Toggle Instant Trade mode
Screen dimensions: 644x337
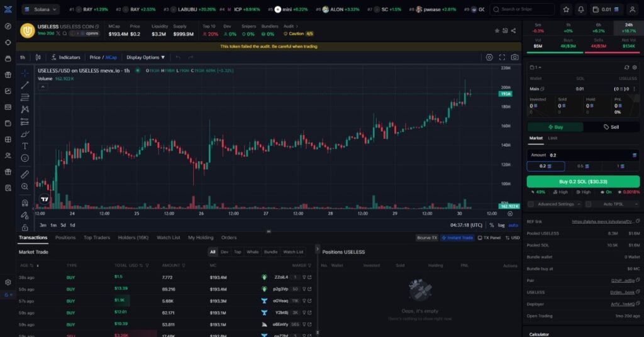pyautogui.click(x=457, y=238)
